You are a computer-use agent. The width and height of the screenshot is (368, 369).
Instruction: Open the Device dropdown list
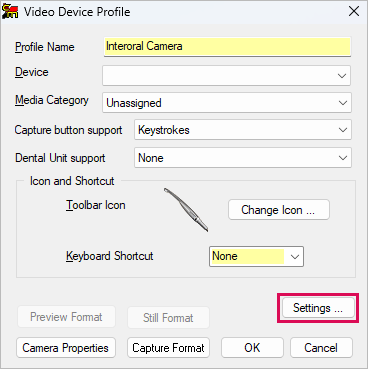click(342, 76)
